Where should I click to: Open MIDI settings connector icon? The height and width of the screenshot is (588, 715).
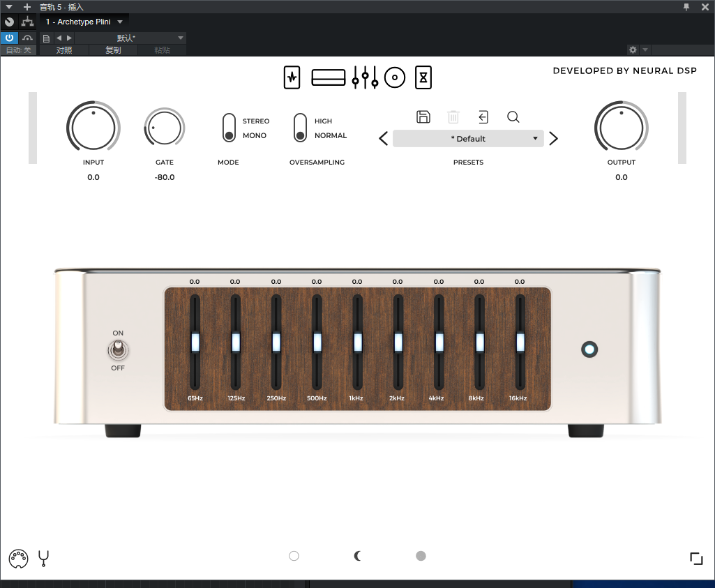[x=18, y=559]
